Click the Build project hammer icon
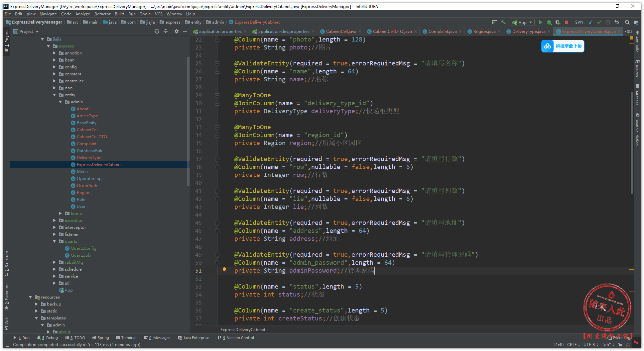 [x=503, y=22]
